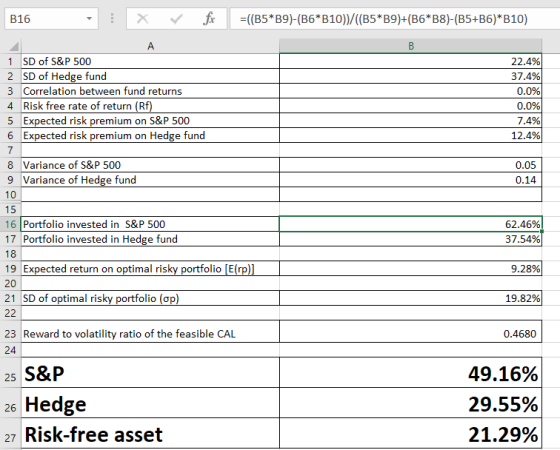This screenshot has height=450, width=560.
Task: Click value cell 0.14
Action: (x=411, y=180)
